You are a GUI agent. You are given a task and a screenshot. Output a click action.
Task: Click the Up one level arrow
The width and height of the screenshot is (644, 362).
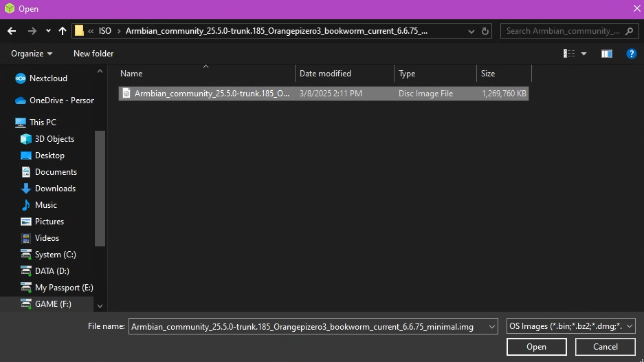(63, 31)
